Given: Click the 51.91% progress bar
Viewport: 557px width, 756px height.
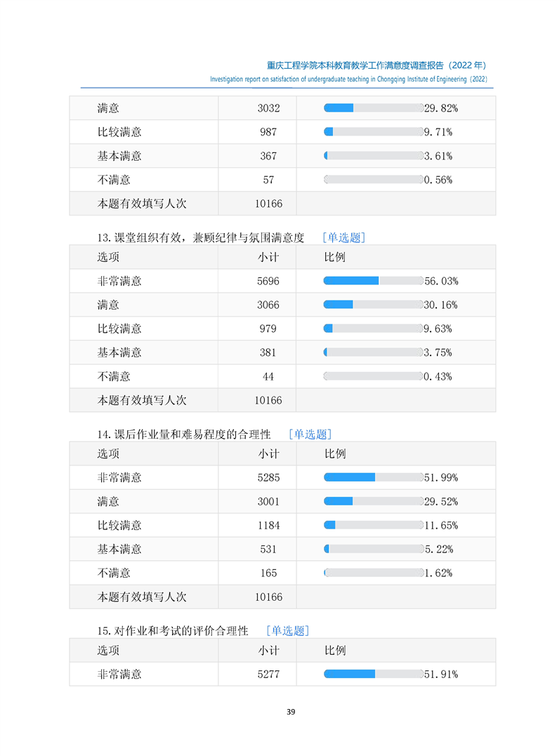Looking at the screenshot, I should 373,674.
